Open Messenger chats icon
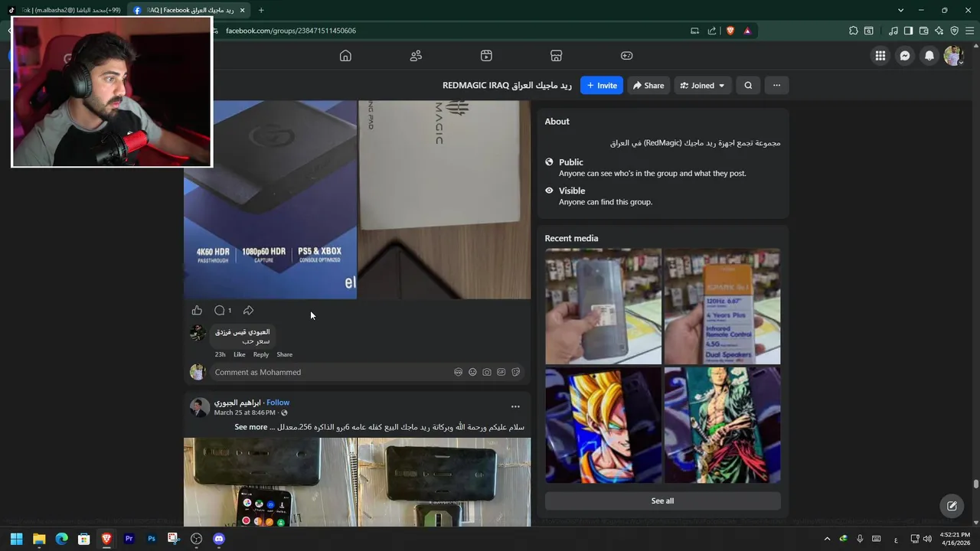Viewport: 980px width, 551px height. coord(905,56)
